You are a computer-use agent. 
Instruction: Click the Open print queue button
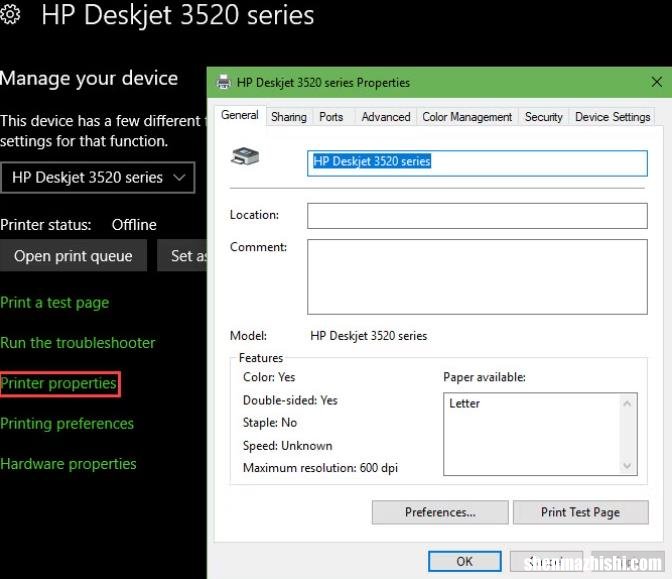point(73,255)
